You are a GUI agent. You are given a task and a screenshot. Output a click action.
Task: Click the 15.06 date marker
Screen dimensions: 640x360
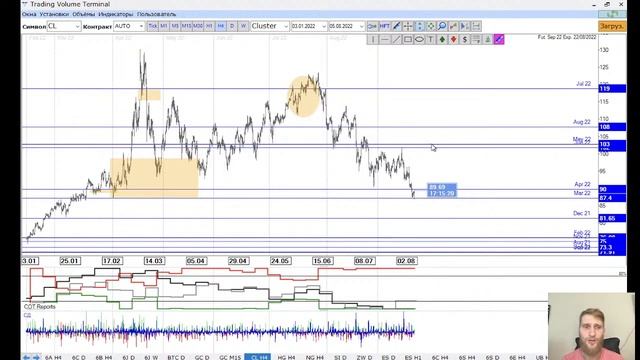tap(322, 261)
